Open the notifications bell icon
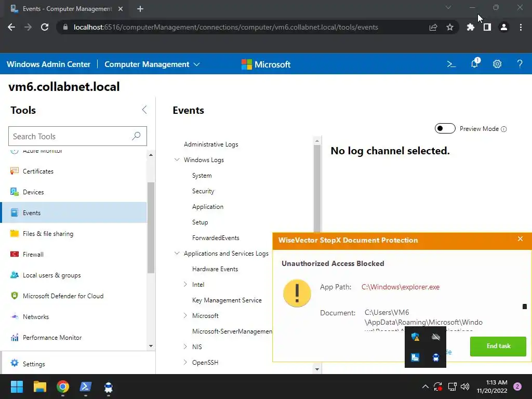The height and width of the screenshot is (399, 532). pyautogui.click(x=475, y=63)
